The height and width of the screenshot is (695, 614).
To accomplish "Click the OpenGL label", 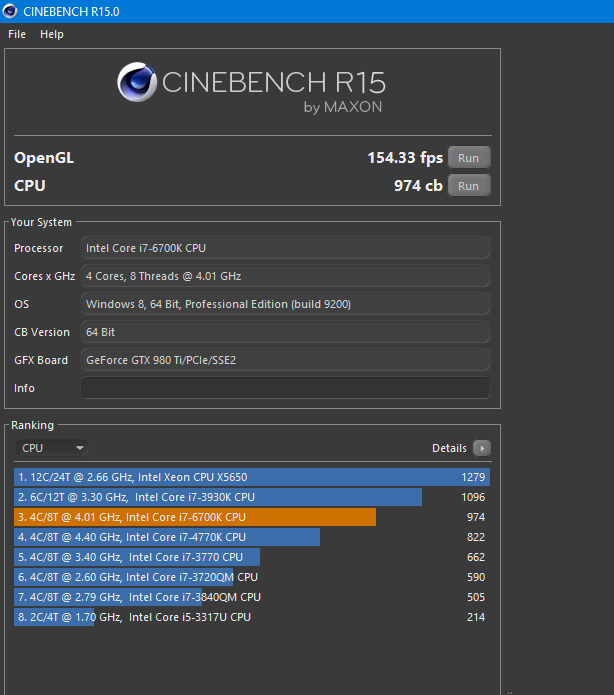I will pos(44,158).
